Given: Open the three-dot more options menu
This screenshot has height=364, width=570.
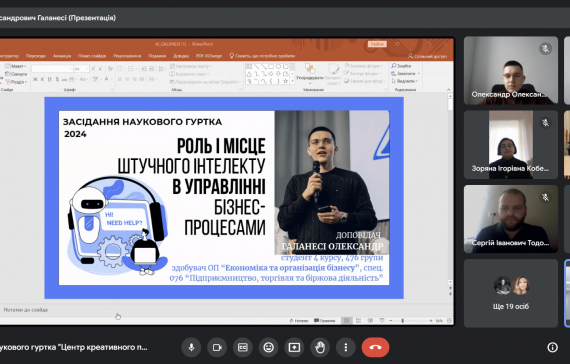Looking at the screenshot, I should 346,347.
